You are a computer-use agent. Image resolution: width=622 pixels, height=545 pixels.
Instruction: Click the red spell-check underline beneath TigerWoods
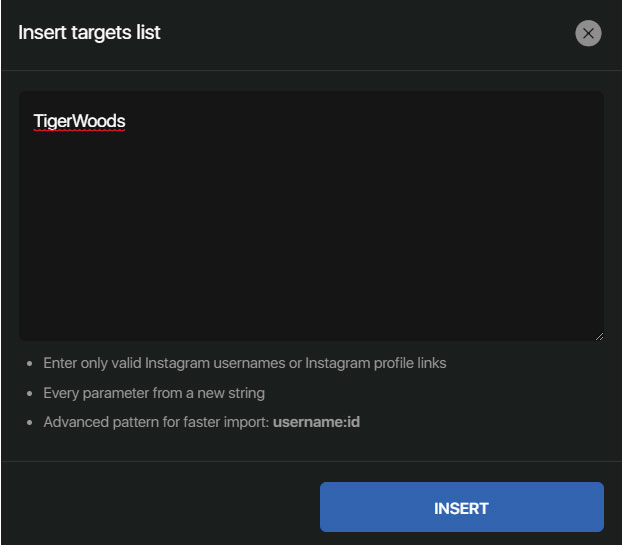click(x=79, y=131)
